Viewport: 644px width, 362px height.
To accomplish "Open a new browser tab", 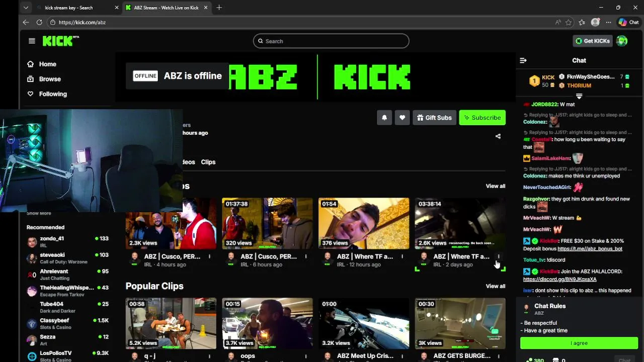I will pyautogui.click(x=219, y=8).
